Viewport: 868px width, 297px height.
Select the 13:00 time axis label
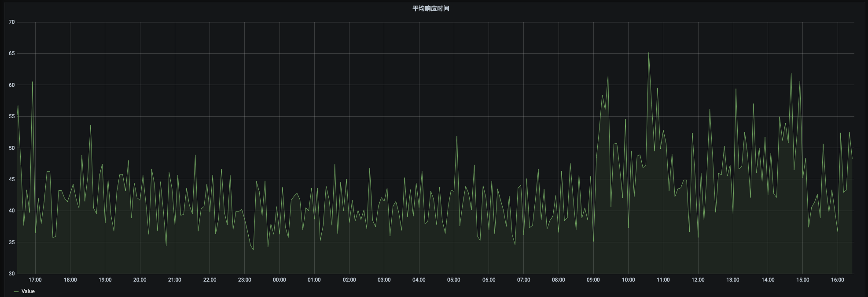click(x=733, y=280)
